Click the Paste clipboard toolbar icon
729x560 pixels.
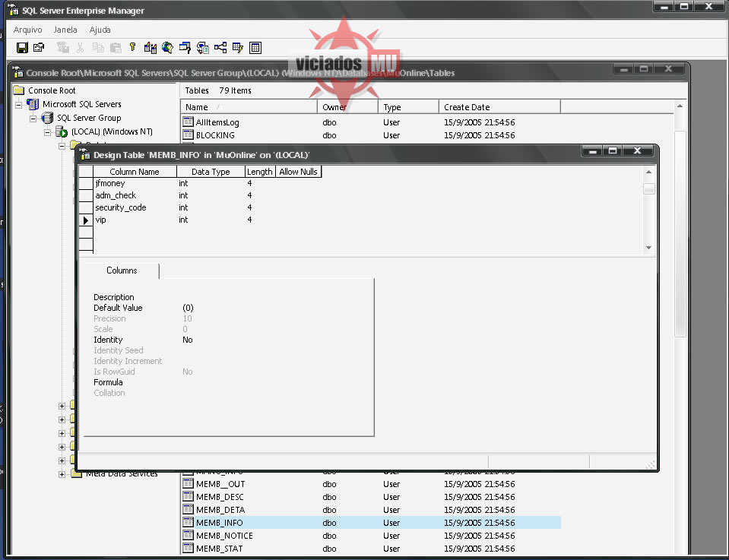pos(116,47)
